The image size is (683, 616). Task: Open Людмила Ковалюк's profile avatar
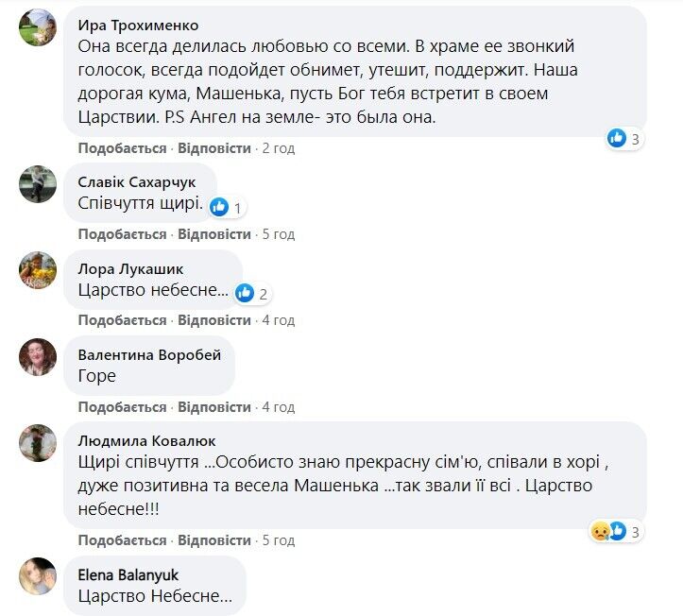[38, 441]
